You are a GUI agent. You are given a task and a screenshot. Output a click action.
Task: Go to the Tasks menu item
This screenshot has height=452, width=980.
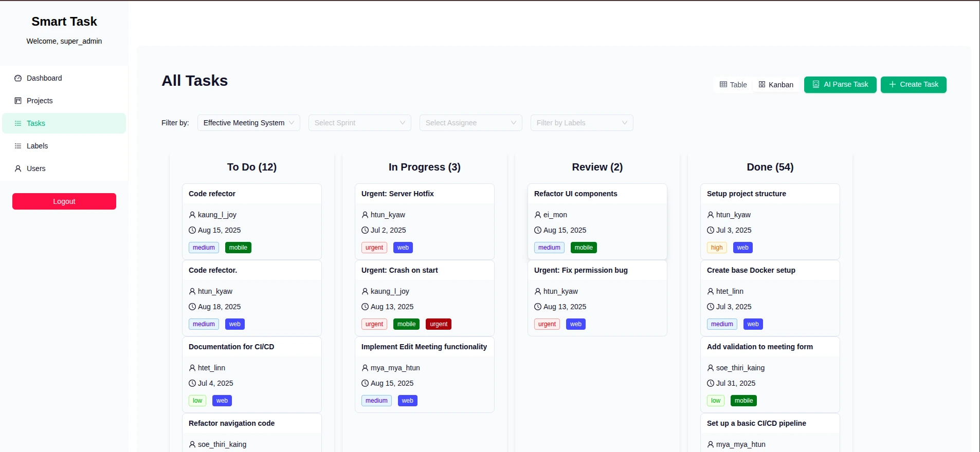click(x=36, y=123)
